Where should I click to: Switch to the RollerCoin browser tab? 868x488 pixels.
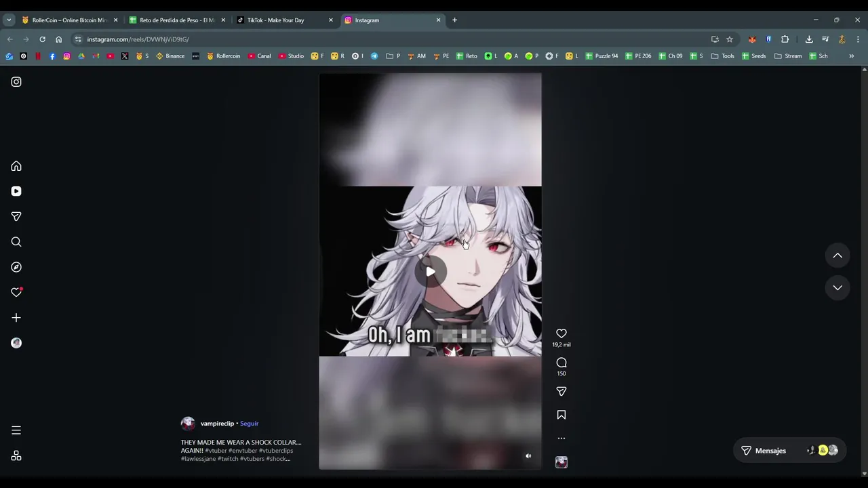tap(69, 20)
